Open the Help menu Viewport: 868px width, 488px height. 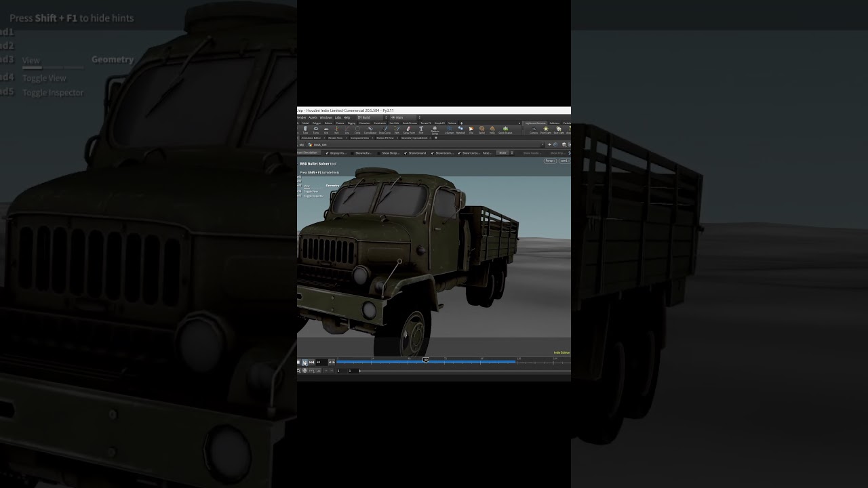347,117
